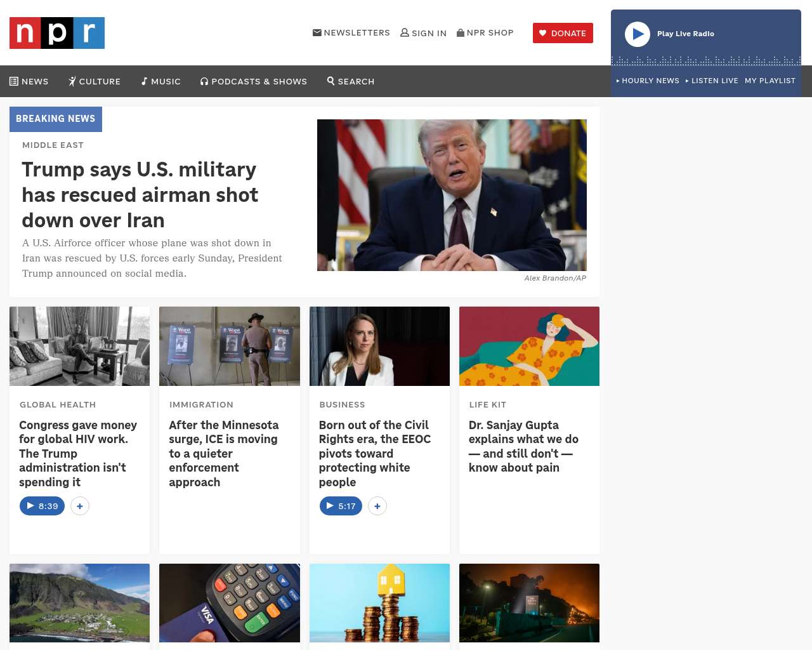The height and width of the screenshot is (650, 812).
Task: Open the Life Kit category link
Action: coord(488,404)
